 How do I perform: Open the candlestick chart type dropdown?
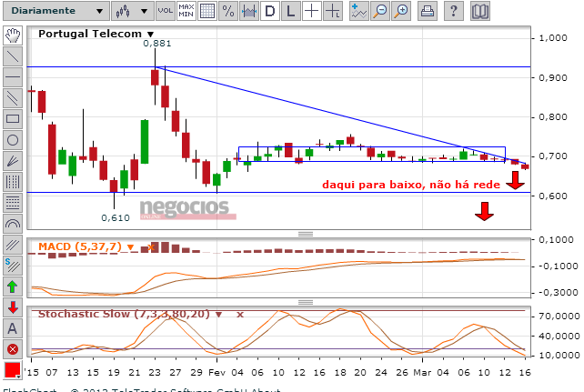click(132, 11)
